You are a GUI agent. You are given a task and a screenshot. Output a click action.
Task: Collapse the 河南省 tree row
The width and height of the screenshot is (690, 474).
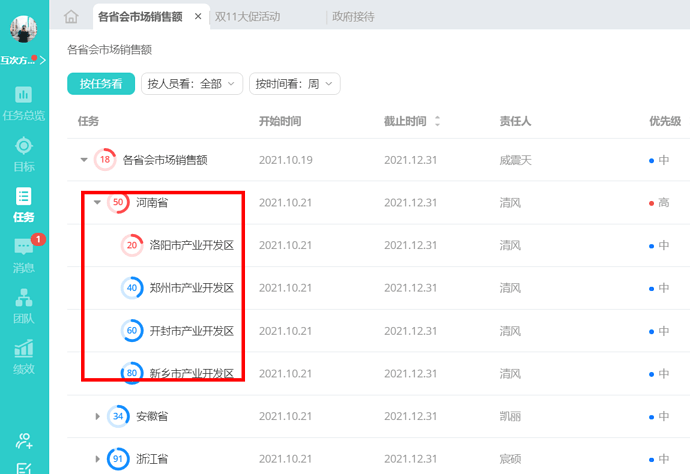click(x=97, y=202)
